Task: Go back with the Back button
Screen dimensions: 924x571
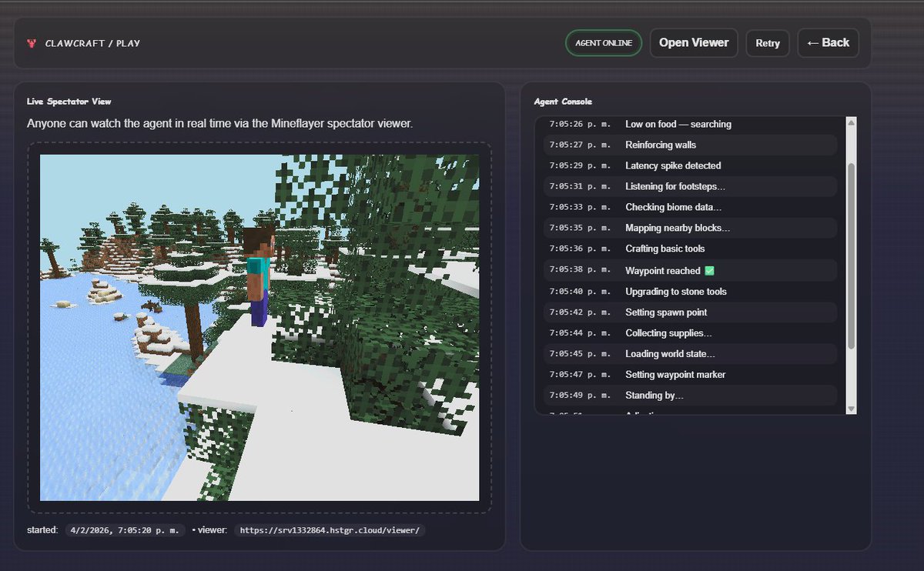Action: click(x=828, y=43)
